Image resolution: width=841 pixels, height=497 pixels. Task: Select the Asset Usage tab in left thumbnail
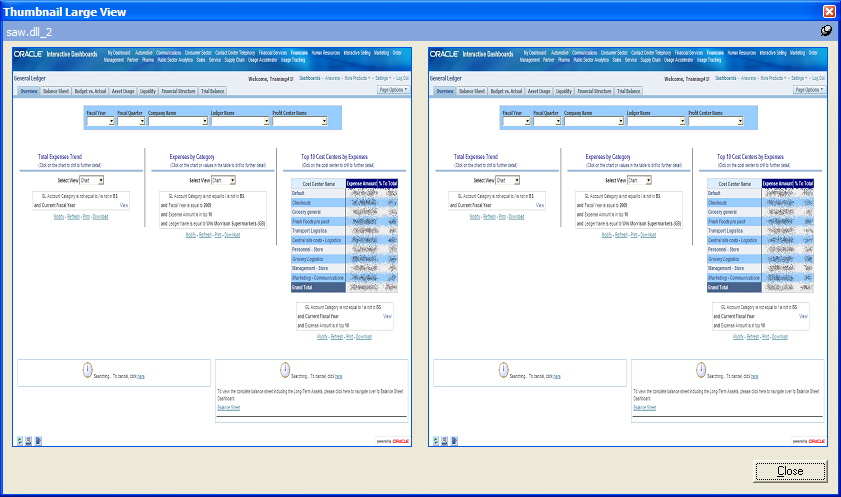122,91
